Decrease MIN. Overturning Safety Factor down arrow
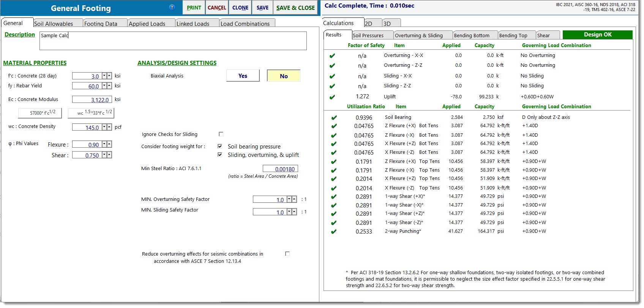The width and height of the screenshot is (644, 308). click(x=289, y=199)
